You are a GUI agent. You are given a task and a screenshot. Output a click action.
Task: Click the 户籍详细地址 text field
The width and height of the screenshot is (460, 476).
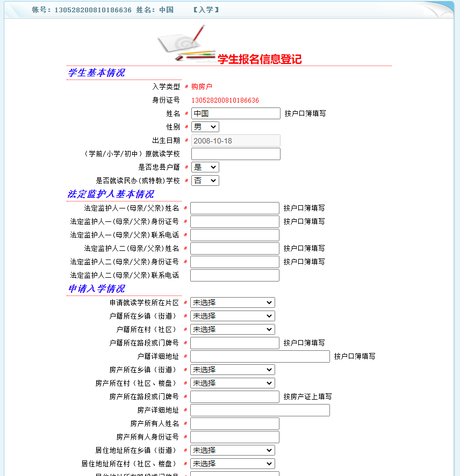[x=260, y=356]
